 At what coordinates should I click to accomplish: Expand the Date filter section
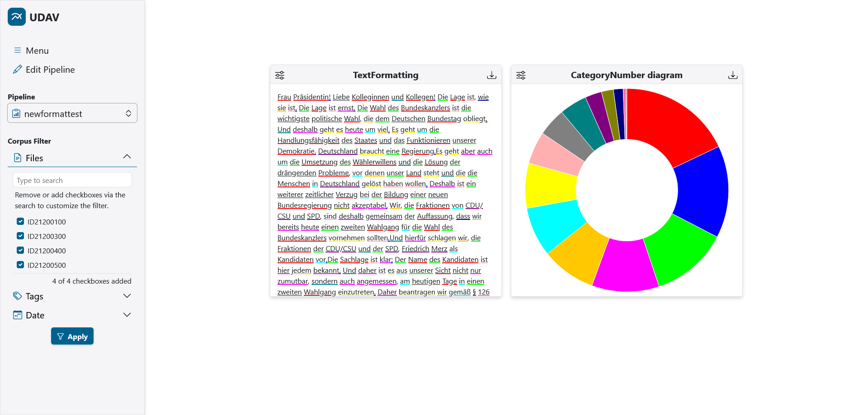tap(127, 315)
